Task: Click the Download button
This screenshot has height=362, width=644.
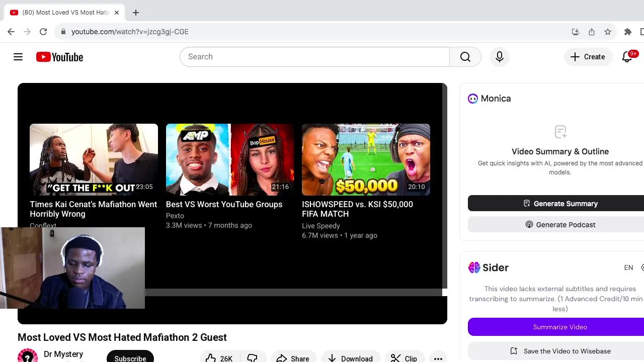Action: pos(351,357)
